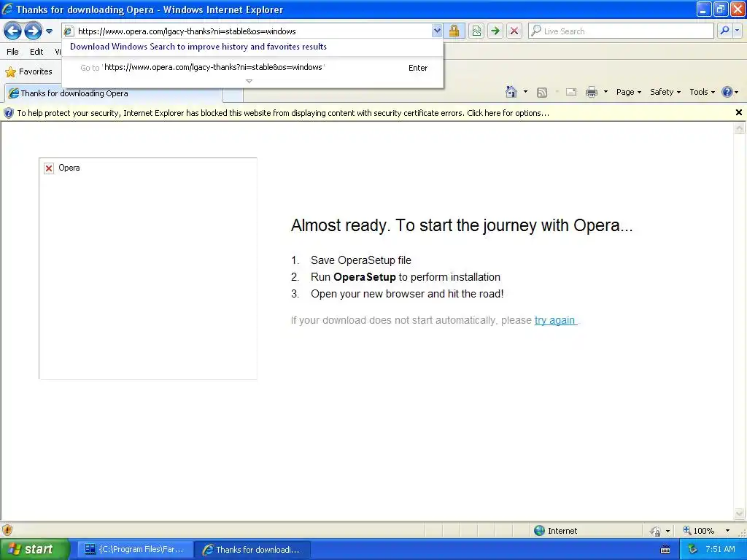
Task: Activate the 'Thanks for downloadi...' taskbar button
Action: pyautogui.click(x=252, y=550)
